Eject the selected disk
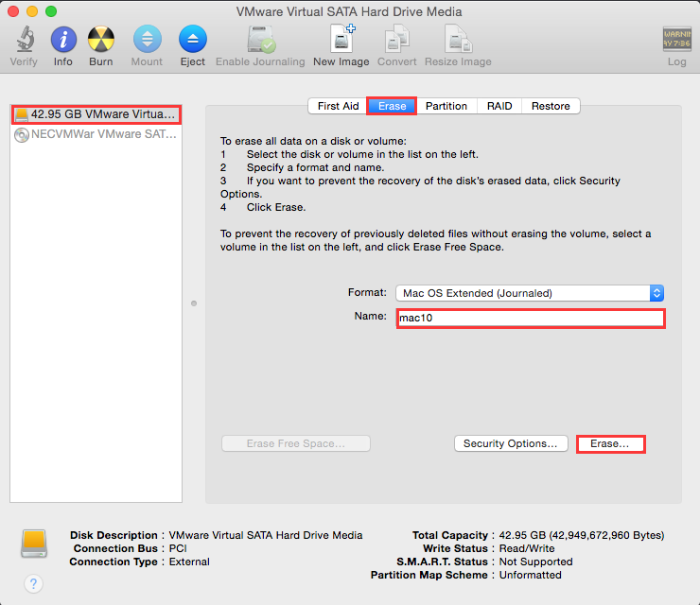 [192, 40]
